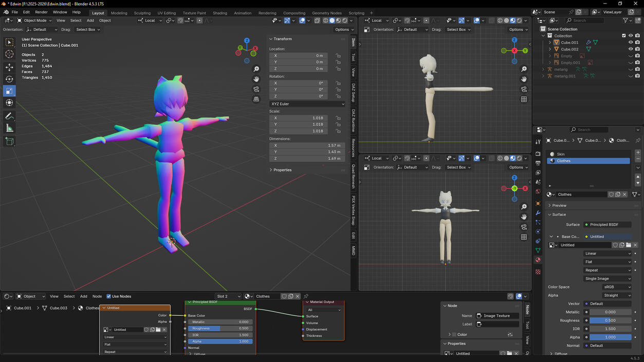Expand the Preview panel in material properties
644x362 pixels.
[x=559, y=206]
